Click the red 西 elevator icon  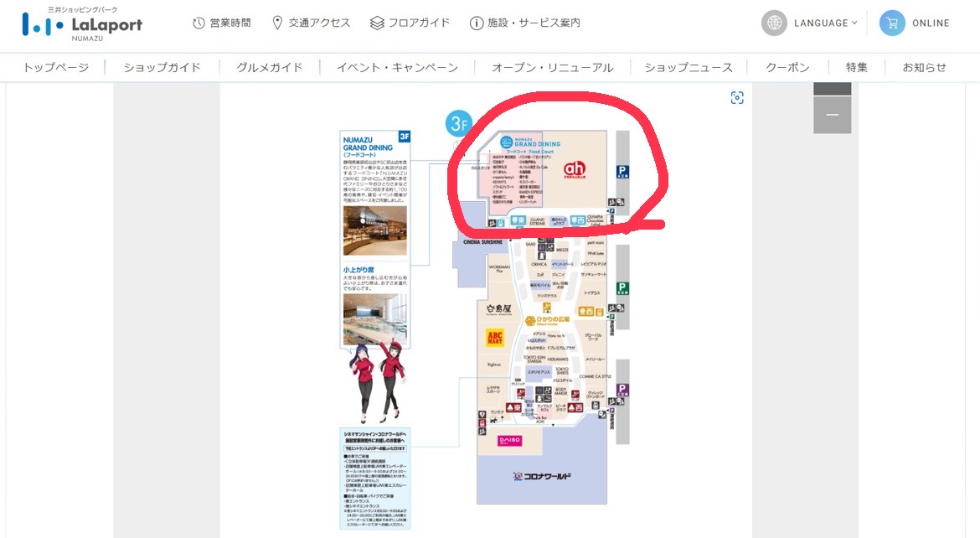pyautogui.click(x=575, y=407)
